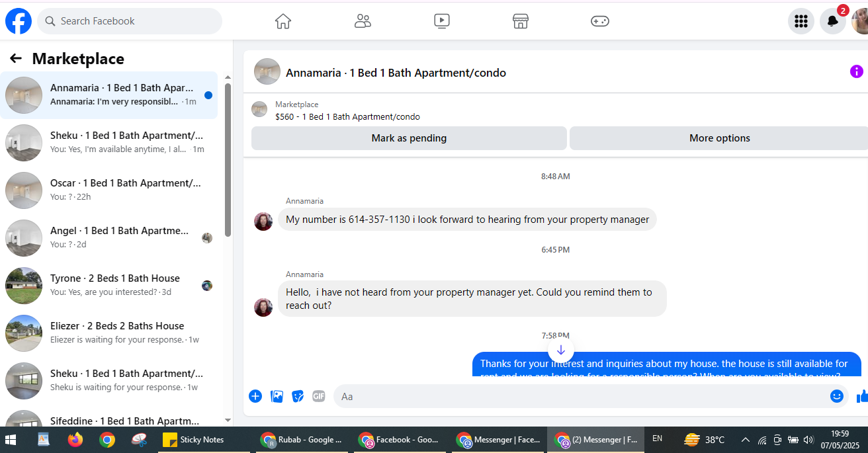Viewport: 868px width, 453px height.
Task: Open the Notifications bell icon
Action: [x=833, y=21]
